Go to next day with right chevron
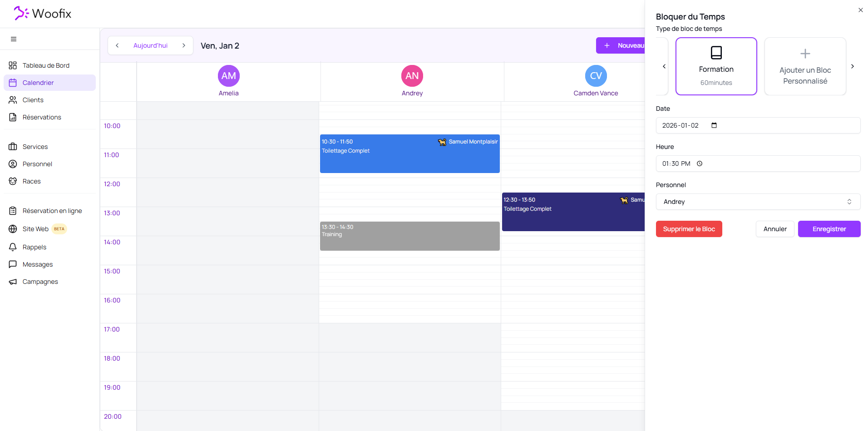Image resolution: width=868 pixels, height=431 pixels. tap(184, 45)
